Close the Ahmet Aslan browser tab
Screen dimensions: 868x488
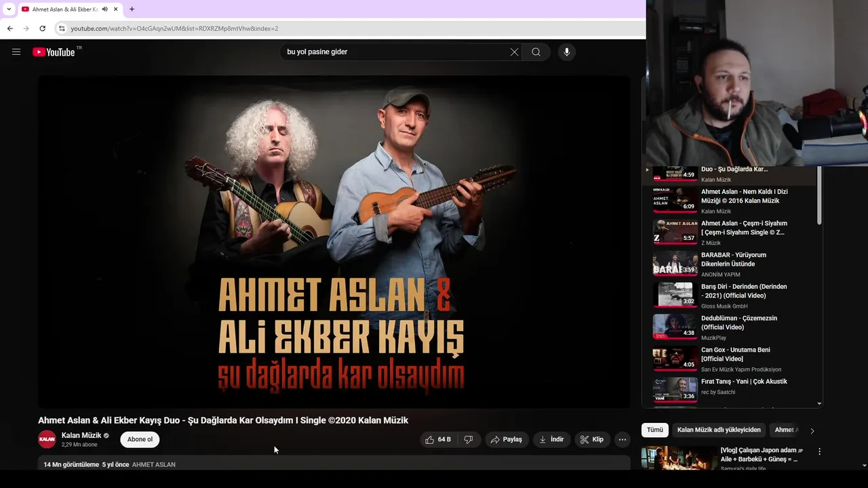[116, 9]
